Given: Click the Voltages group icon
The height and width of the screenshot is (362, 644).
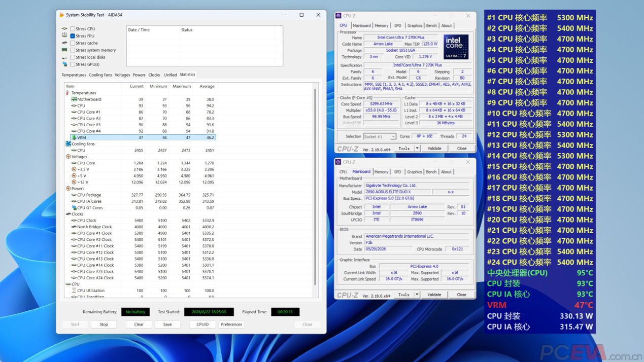Looking at the screenshot, I should 68,157.
